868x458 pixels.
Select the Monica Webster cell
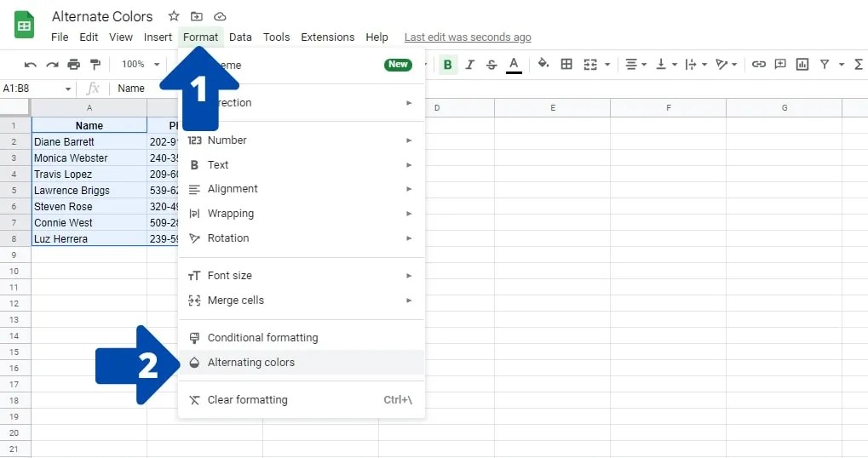click(x=89, y=157)
